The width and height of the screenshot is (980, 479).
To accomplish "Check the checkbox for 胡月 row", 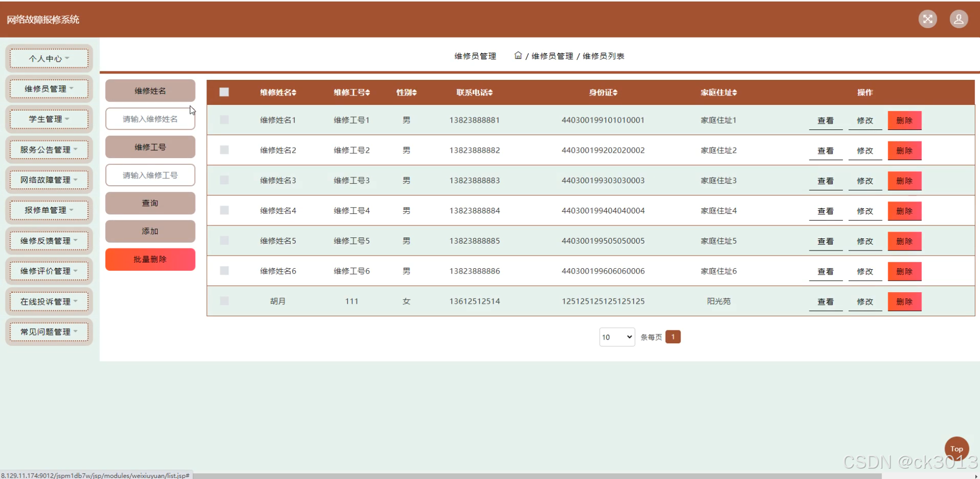I will click(224, 301).
